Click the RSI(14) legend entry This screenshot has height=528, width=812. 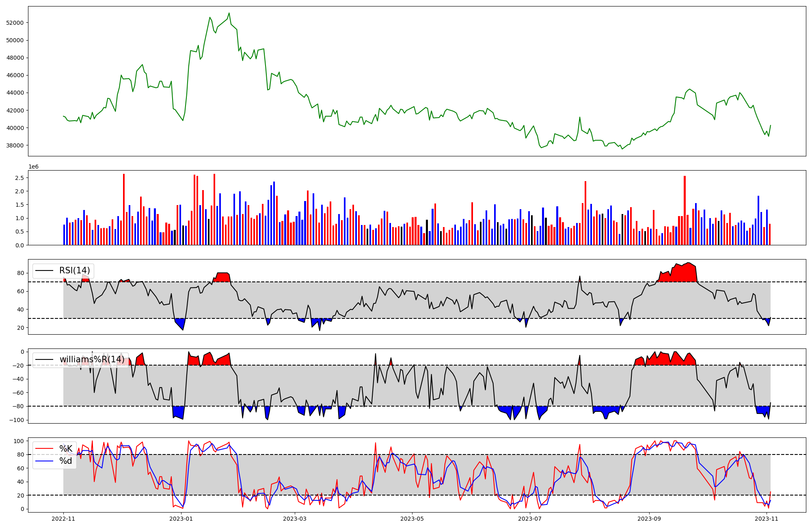(x=74, y=270)
